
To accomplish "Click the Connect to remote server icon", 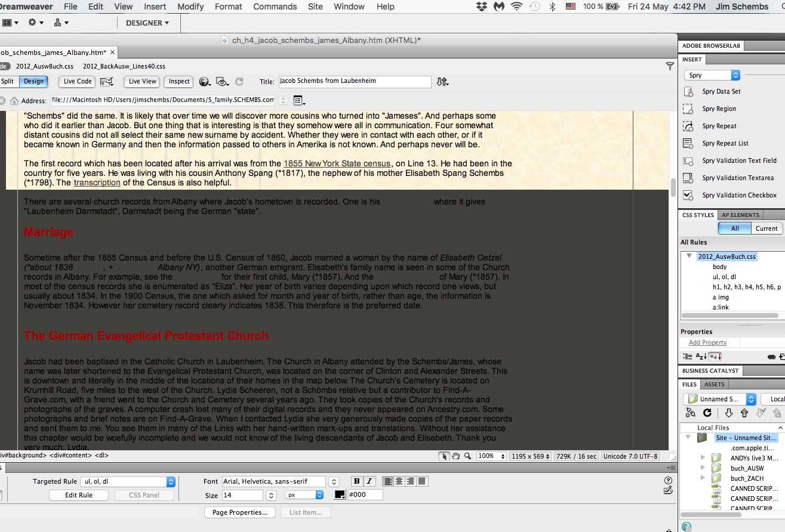I will pos(691,413).
